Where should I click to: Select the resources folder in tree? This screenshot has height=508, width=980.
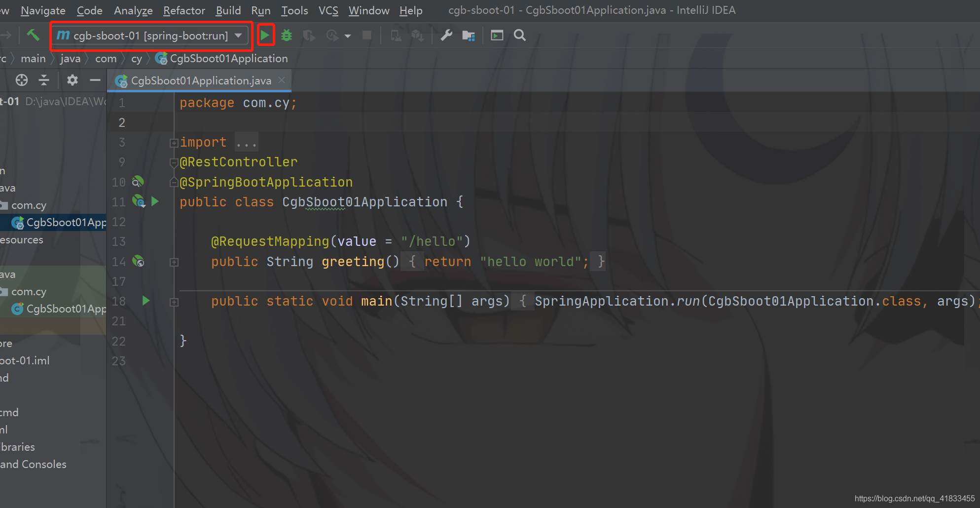pyautogui.click(x=22, y=240)
